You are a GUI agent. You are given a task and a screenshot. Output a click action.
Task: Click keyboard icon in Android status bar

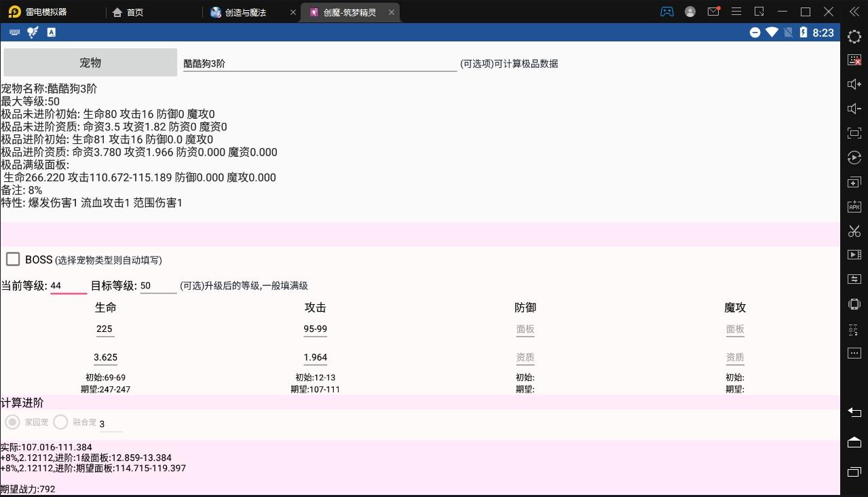click(x=14, y=32)
